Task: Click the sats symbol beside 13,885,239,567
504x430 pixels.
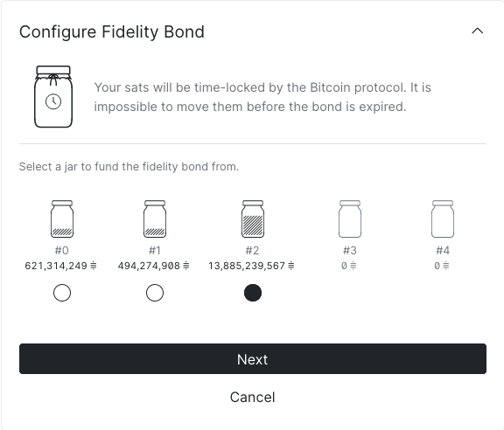Action: (x=290, y=266)
